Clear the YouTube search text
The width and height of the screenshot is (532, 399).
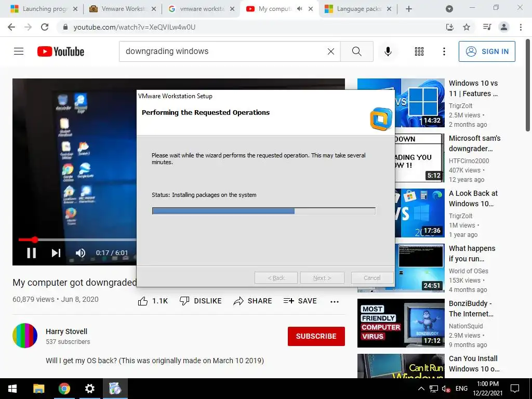(331, 51)
